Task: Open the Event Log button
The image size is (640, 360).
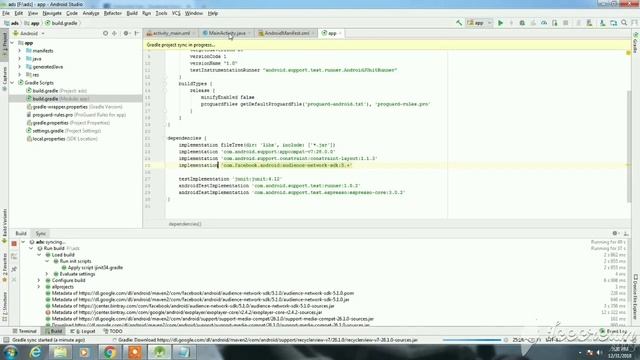Action: [614, 331]
